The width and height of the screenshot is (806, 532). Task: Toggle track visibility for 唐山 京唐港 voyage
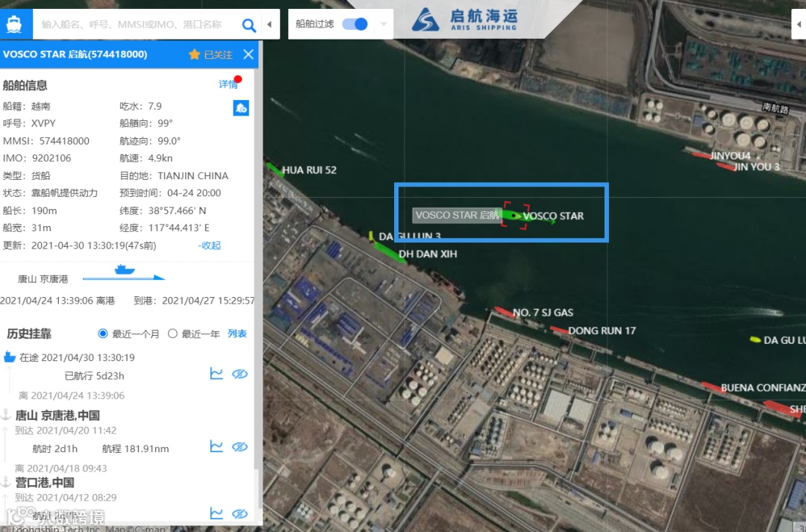pos(240,446)
